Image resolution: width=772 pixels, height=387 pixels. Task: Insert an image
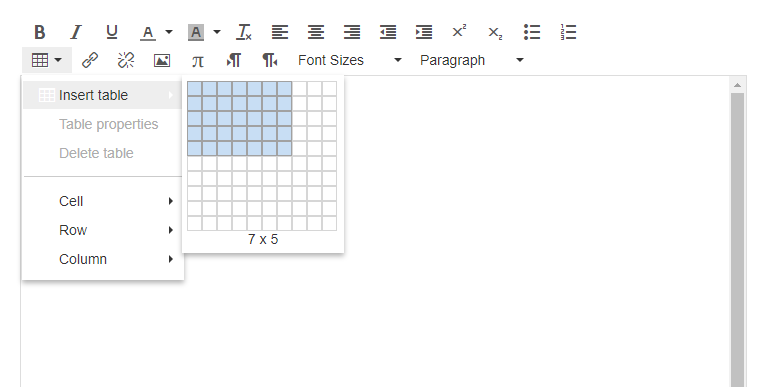click(x=162, y=60)
